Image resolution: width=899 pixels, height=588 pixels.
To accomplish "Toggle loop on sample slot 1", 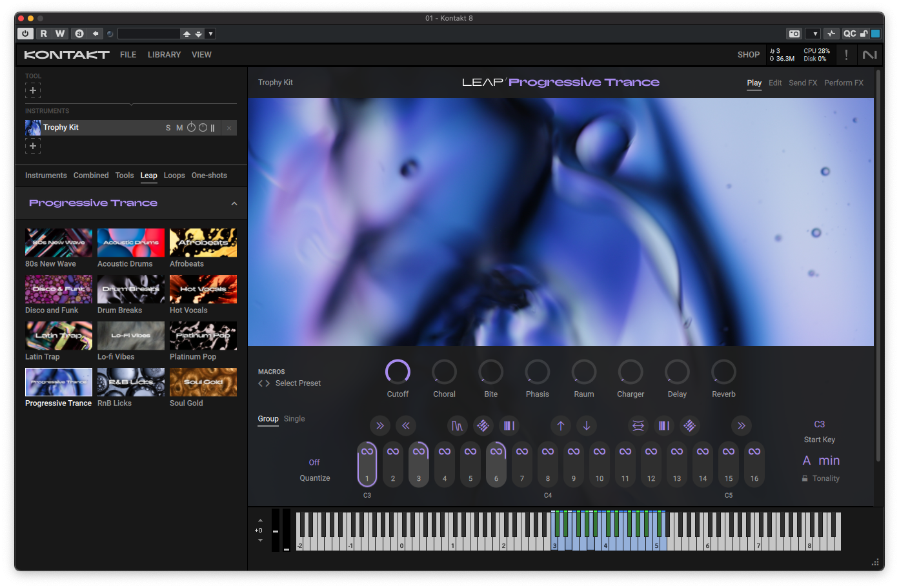I will (367, 451).
